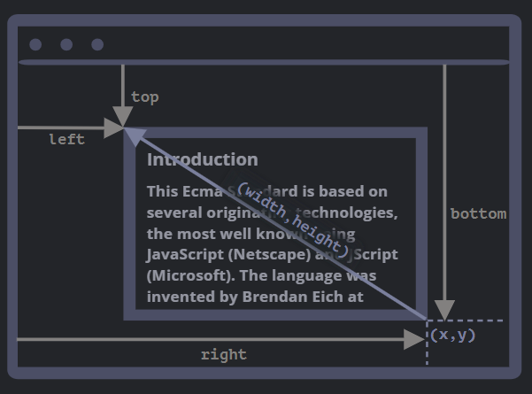Click the "left" label
532x394 pixels.
(66, 140)
